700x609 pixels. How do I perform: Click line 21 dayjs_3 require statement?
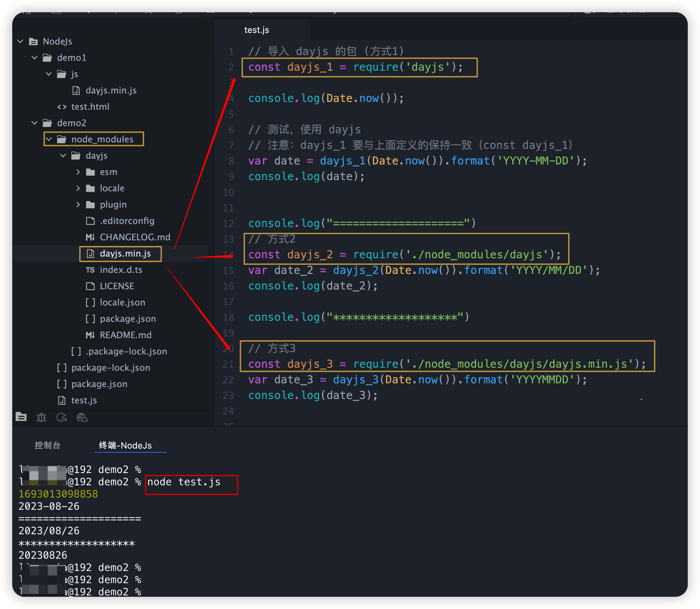[x=447, y=364]
